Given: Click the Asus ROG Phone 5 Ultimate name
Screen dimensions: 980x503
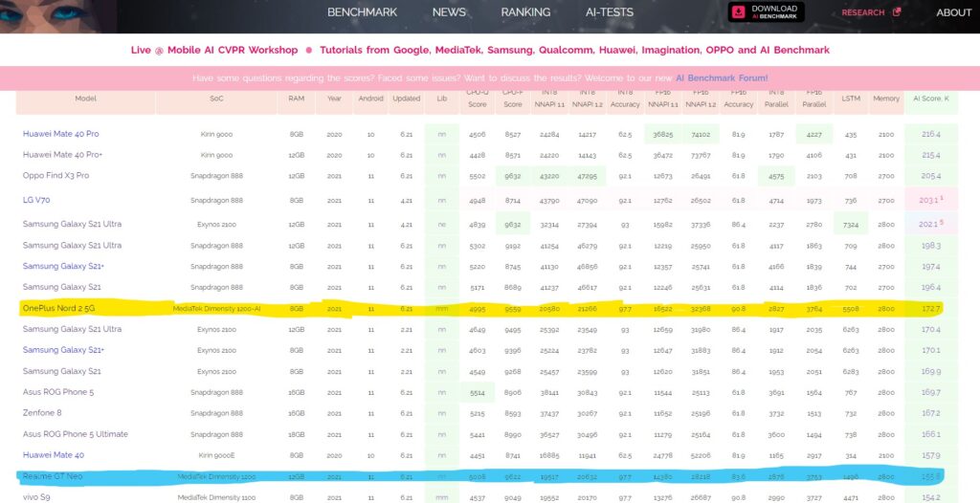Looking at the screenshot, I should pos(75,434).
